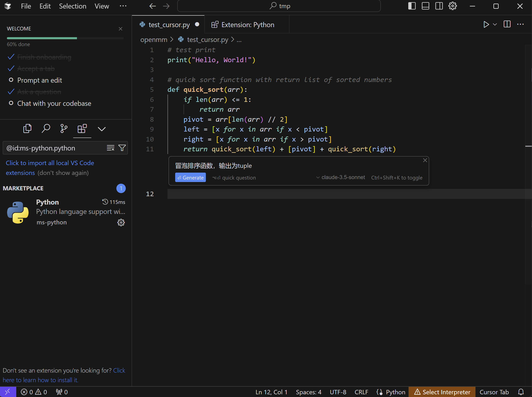Expand additional views chevron in sidebar
532x397 pixels.
(x=102, y=129)
